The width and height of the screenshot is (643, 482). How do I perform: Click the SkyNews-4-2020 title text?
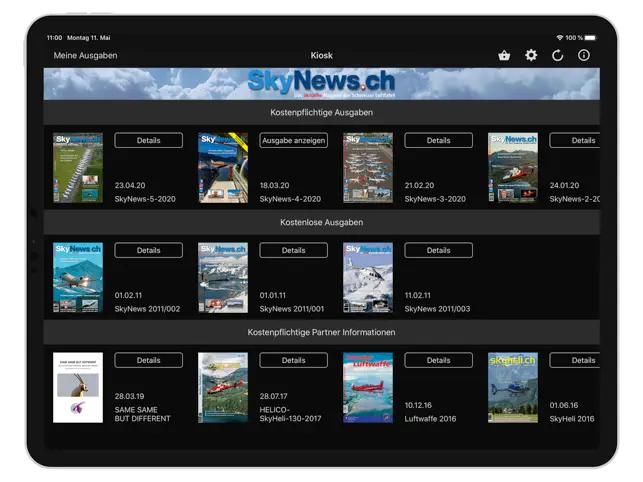pos(290,199)
